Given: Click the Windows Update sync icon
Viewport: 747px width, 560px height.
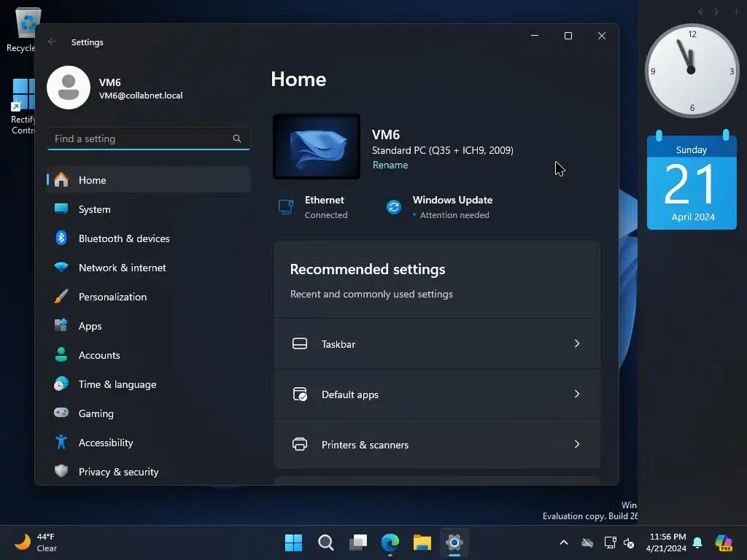Looking at the screenshot, I should pos(393,207).
